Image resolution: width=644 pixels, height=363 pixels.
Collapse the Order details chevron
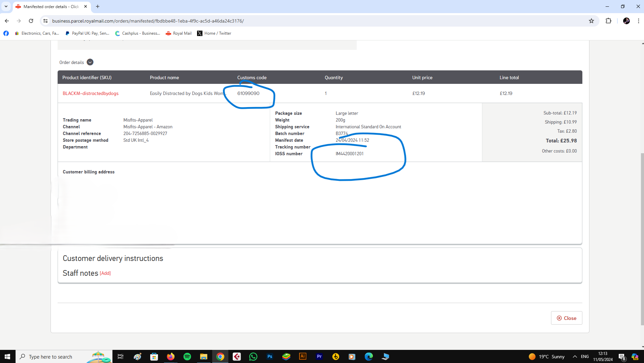(x=90, y=62)
